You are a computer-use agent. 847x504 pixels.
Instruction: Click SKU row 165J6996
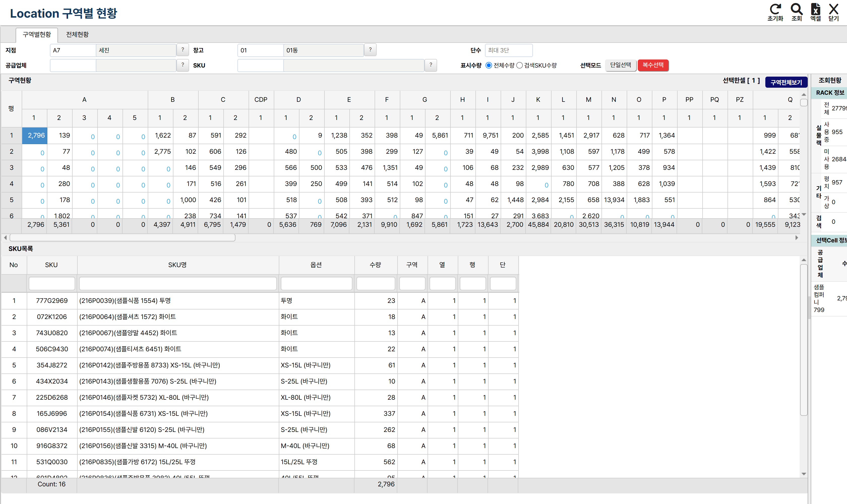pyautogui.click(x=260, y=414)
